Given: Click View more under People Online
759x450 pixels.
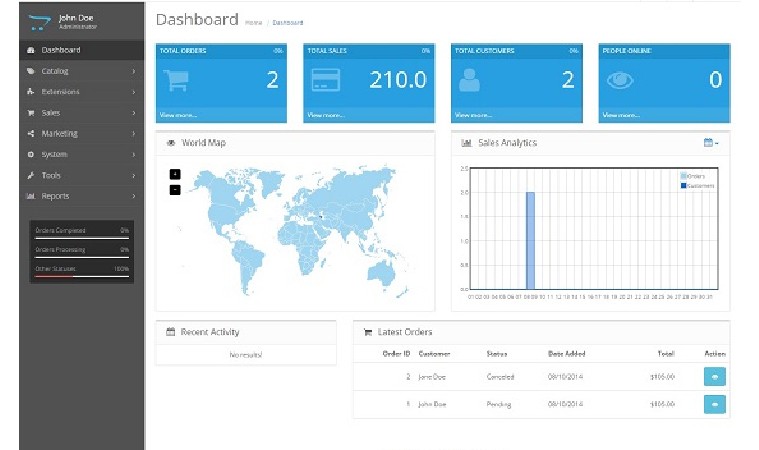Looking at the screenshot, I should coord(621,115).
